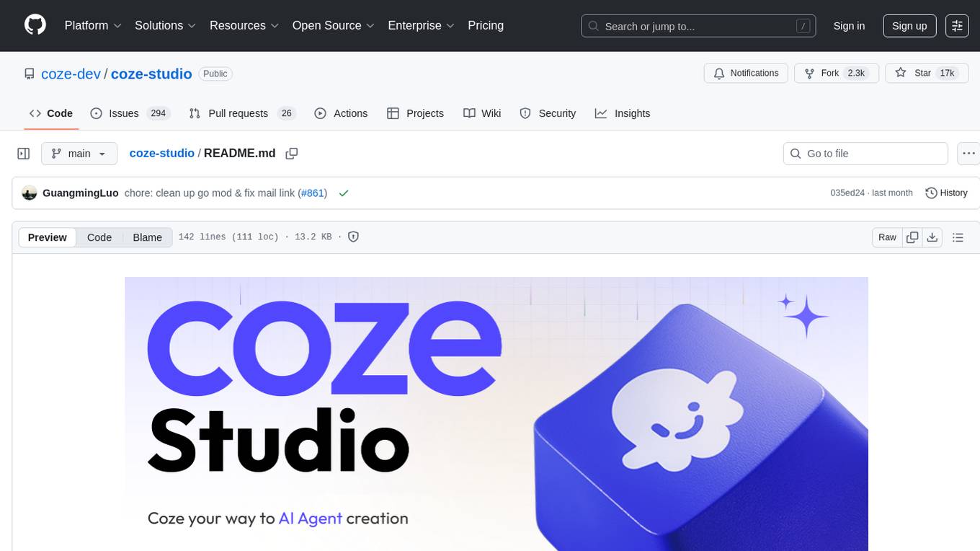Open the main branch dropdown
The image size is (980, 551).
(x=79, y=154)
